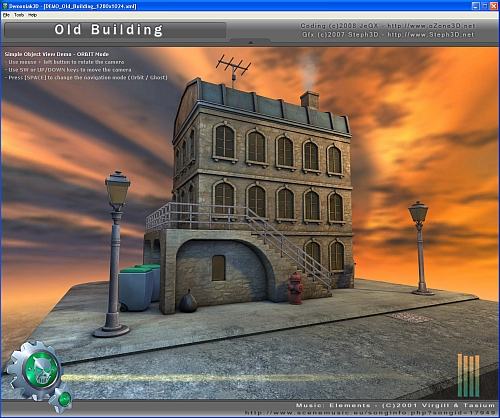
Task: Open the oZone3D.net link
Action: point(431,26)
